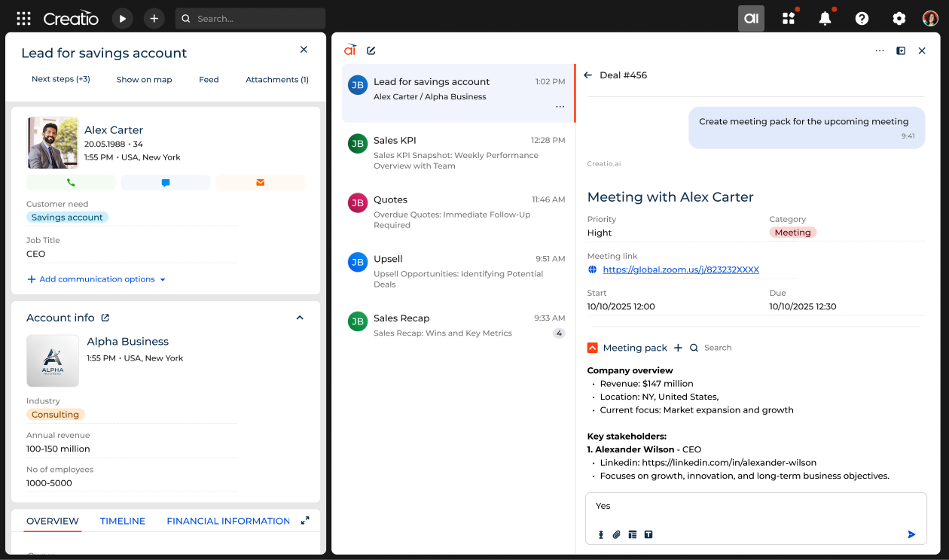Screen dimensions: 949x560
Task: Switch to the TIMELINE tab
Action: (x=123, y=521)
